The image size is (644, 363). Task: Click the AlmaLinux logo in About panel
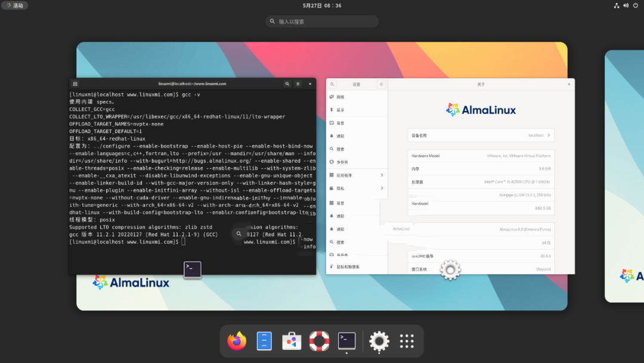481,110
